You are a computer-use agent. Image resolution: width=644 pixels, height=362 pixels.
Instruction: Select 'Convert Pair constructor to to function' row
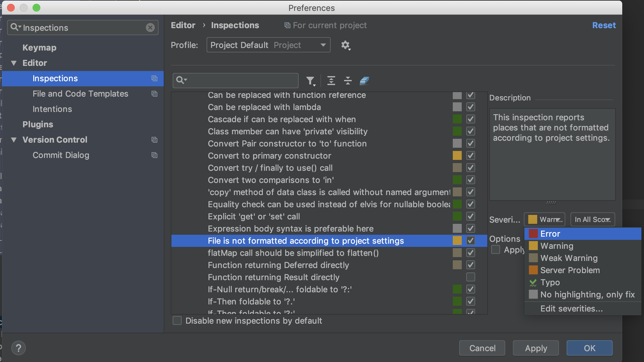[329, 143]
